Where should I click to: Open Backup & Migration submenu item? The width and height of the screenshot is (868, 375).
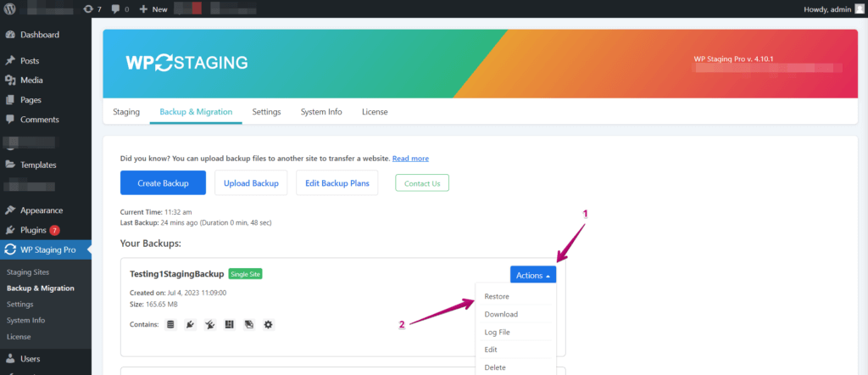(x=41, y=288)
